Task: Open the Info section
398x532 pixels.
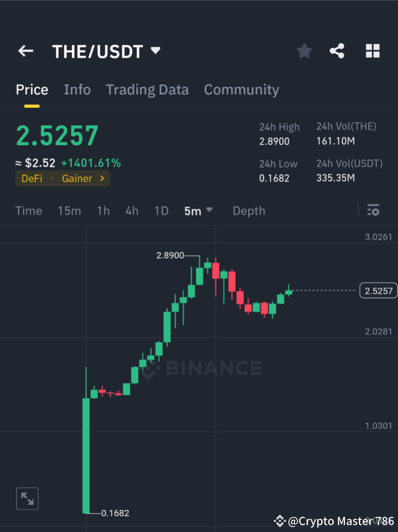Action: point(77,89)
